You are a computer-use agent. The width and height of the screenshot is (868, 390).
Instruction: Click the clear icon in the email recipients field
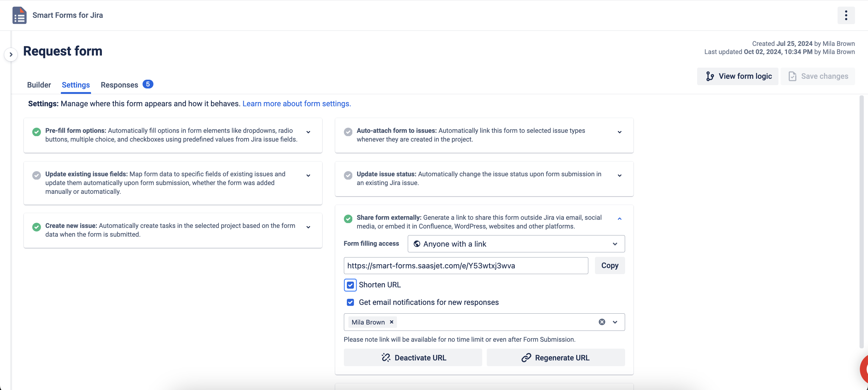click(602, 322)
